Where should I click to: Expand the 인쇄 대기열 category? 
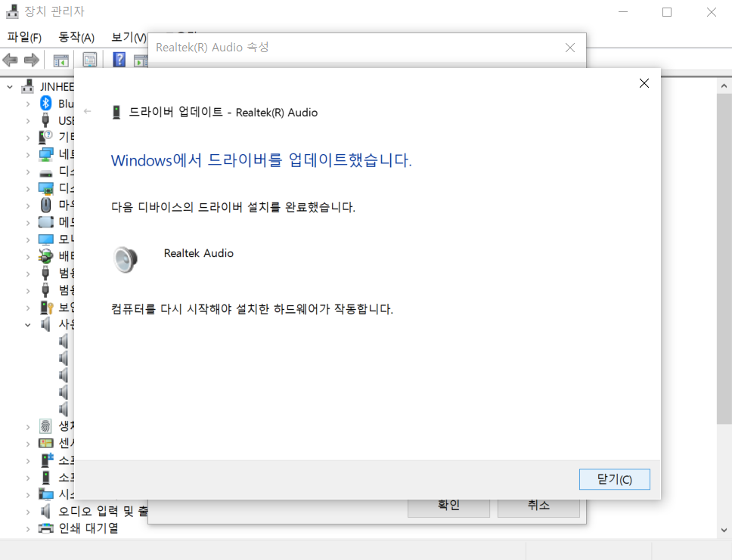28,529
